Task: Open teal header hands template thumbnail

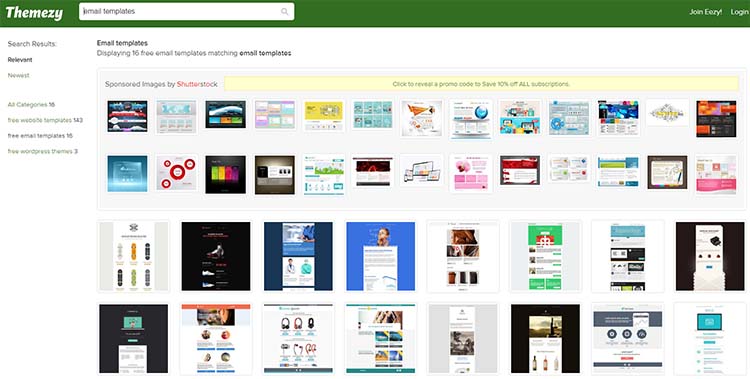Action: click(x=381, y=339)
